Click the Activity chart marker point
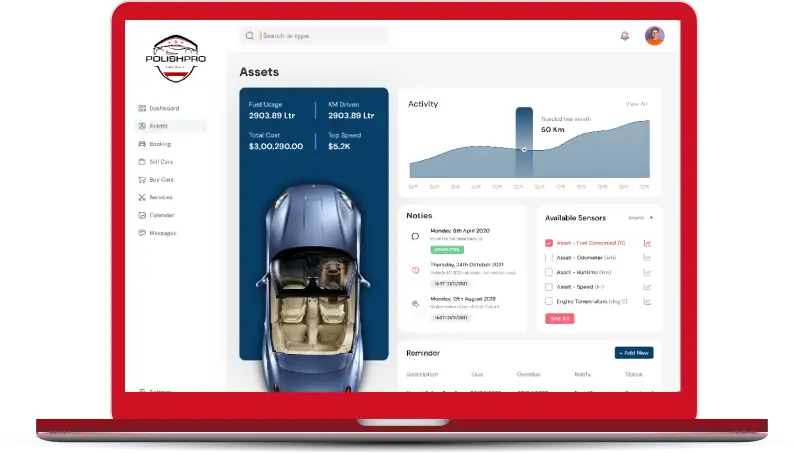 click(524, 149)
